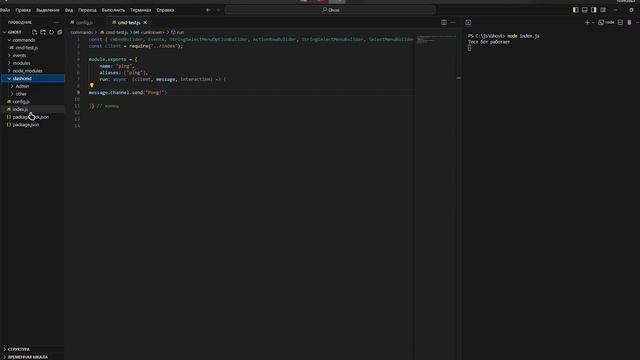Minimize the VS Code window
Image resolution: width=640 pixels, height=360 pixels.
616,10
